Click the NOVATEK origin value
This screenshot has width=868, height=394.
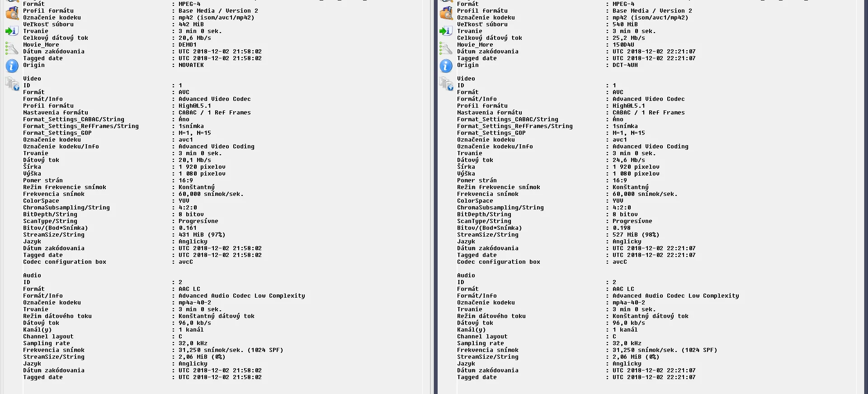(x=191, y=65)
